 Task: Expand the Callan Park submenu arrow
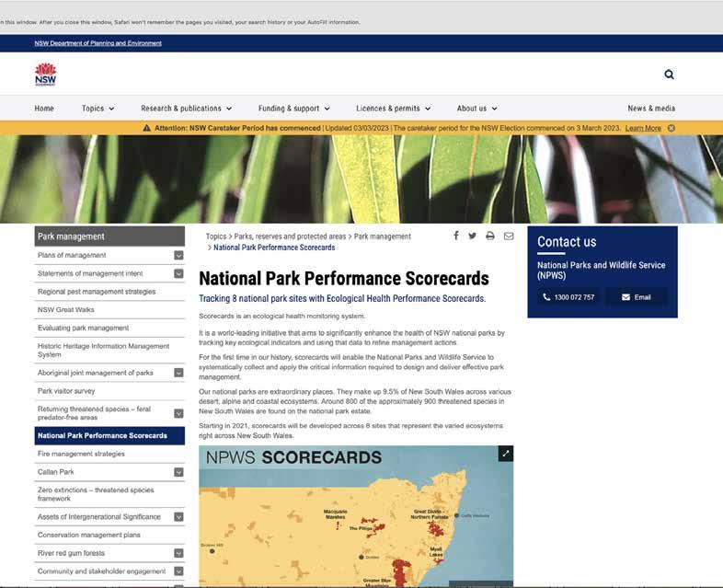[178, 472]
